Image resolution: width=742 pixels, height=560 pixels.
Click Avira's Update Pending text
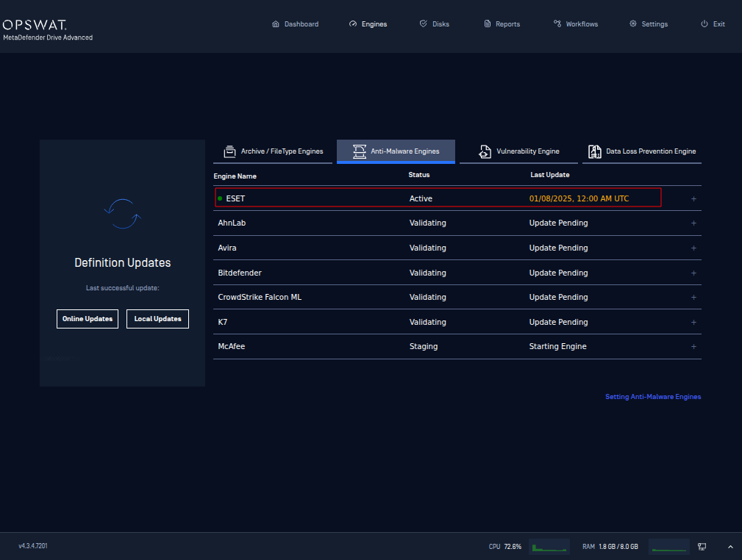click(x=558, y=248)
